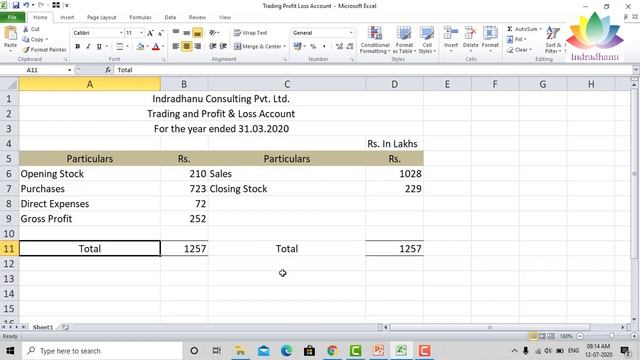This screenshot has height=360, width=640.
Task: Apply fill color with the paint bucket
Action: click(x=140, y=47)
